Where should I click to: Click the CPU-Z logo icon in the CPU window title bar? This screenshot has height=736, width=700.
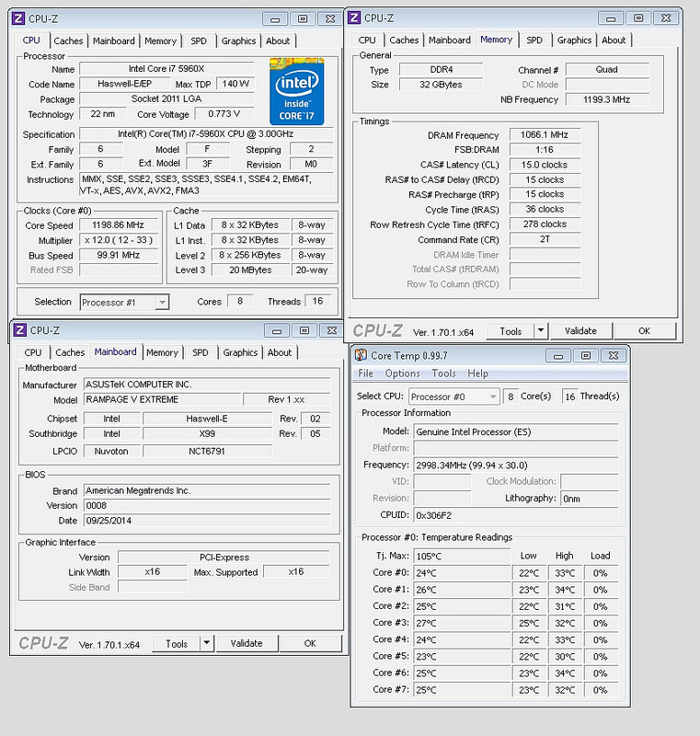[x=18, y=18]
